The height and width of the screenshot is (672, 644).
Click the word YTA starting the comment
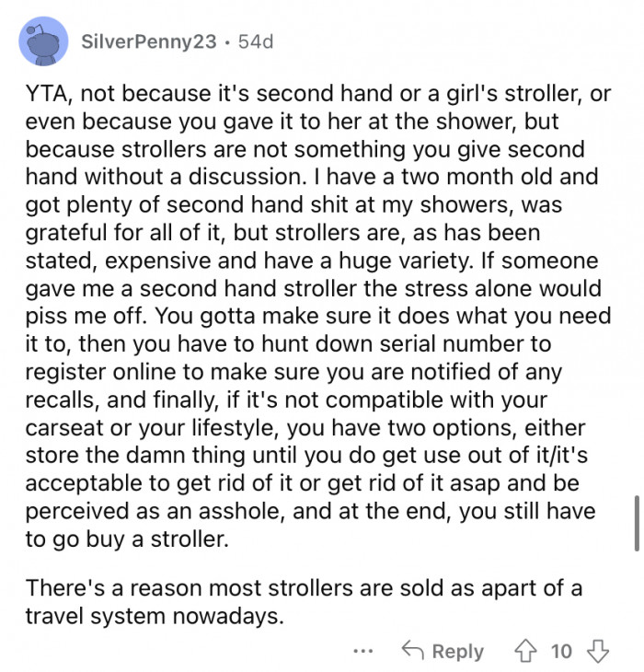(x=46, y=94)
